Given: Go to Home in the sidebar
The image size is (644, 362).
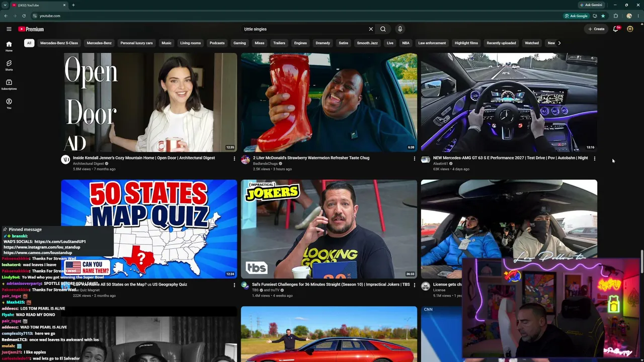Looking at the screenshot, I should (9, 46).
